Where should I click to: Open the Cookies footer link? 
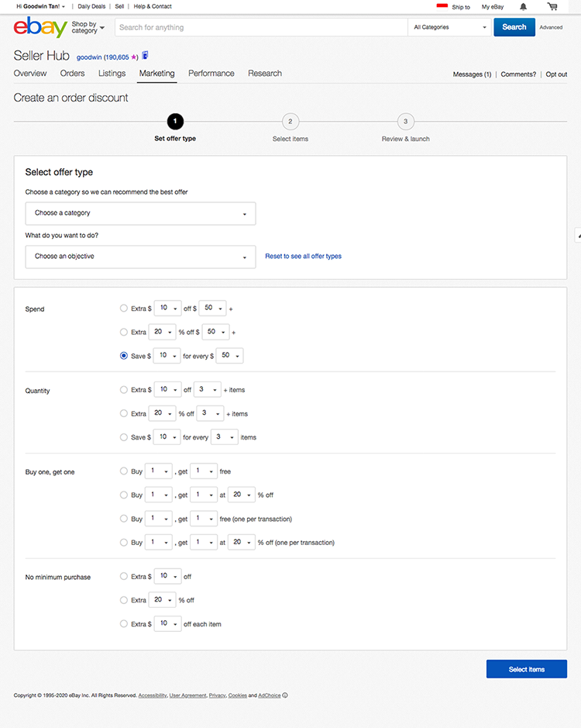(237, 695)
